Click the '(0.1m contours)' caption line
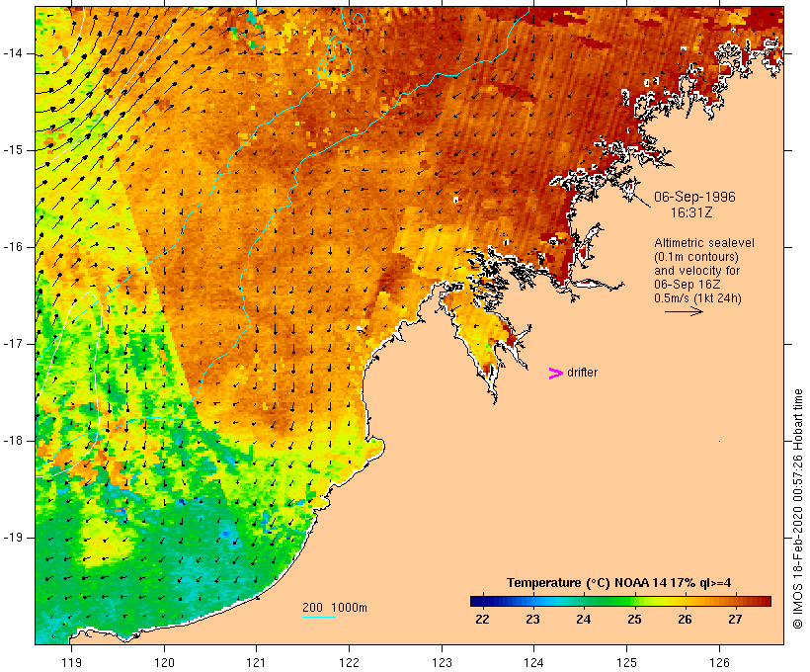810x672 pixels. 696,257
